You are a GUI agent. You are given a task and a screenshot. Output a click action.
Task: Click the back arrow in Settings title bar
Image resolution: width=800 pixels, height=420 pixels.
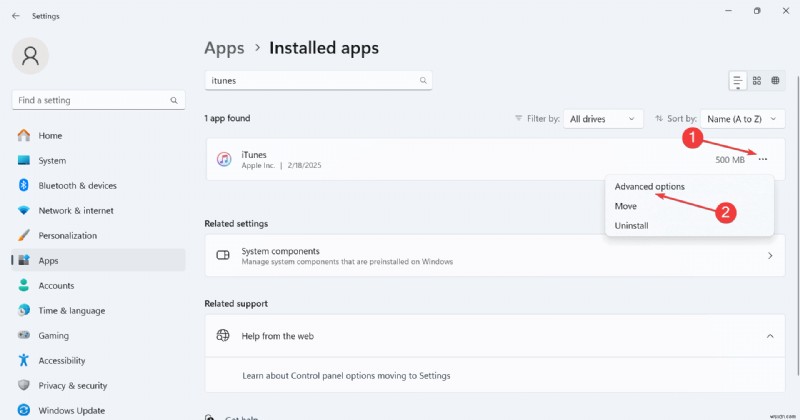tap(16, 16)
